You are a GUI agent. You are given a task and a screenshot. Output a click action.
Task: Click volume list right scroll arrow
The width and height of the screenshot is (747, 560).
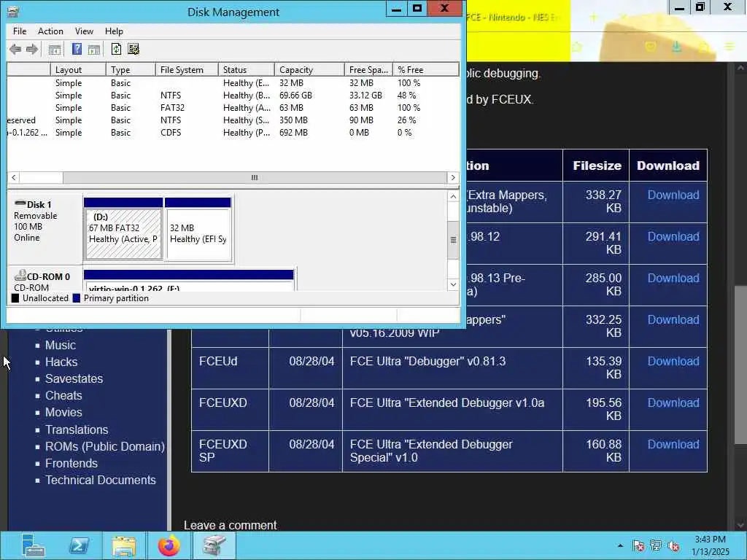[x=452, y=177]
